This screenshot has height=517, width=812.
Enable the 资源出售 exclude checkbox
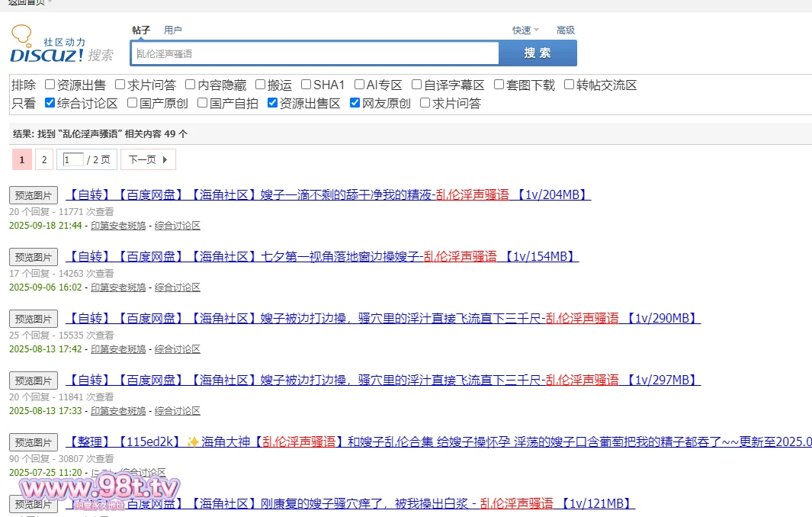pyautogui.click(x=50, y=85)
